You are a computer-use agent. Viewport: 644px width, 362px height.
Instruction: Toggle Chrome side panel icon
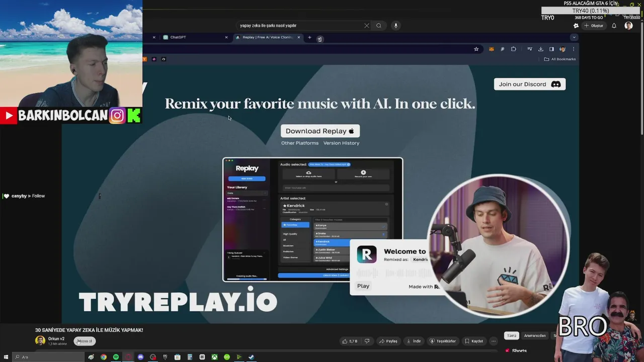click(x=551, y=49)
